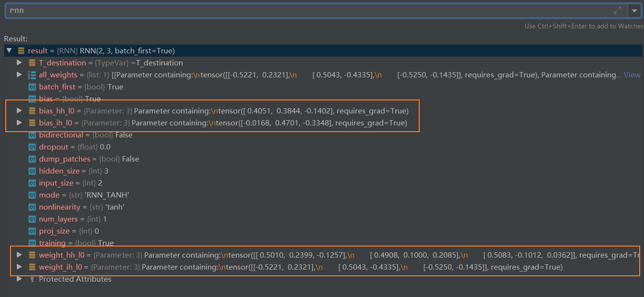Click the mode str icon
Viewport: 644px width, 297px height.
32,195
